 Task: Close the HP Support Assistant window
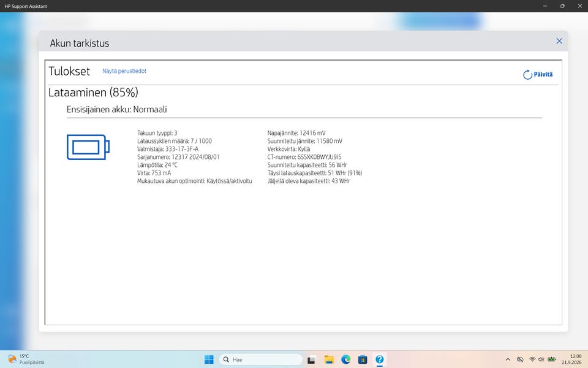click(x=579, y=6)
